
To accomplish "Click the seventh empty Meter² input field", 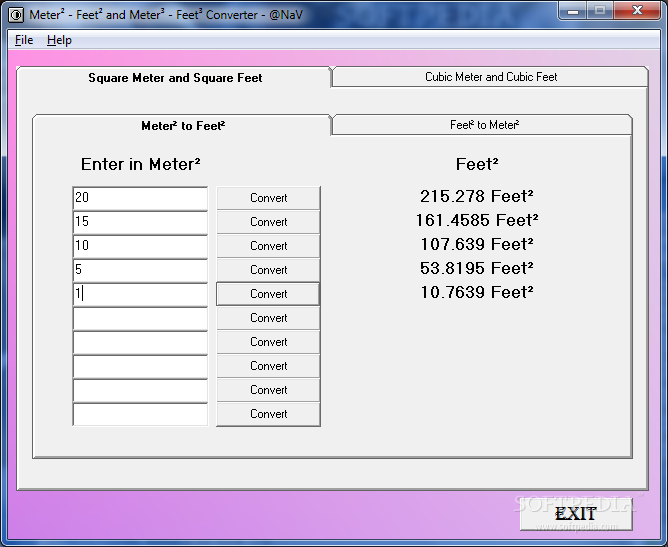I will 140,342.
